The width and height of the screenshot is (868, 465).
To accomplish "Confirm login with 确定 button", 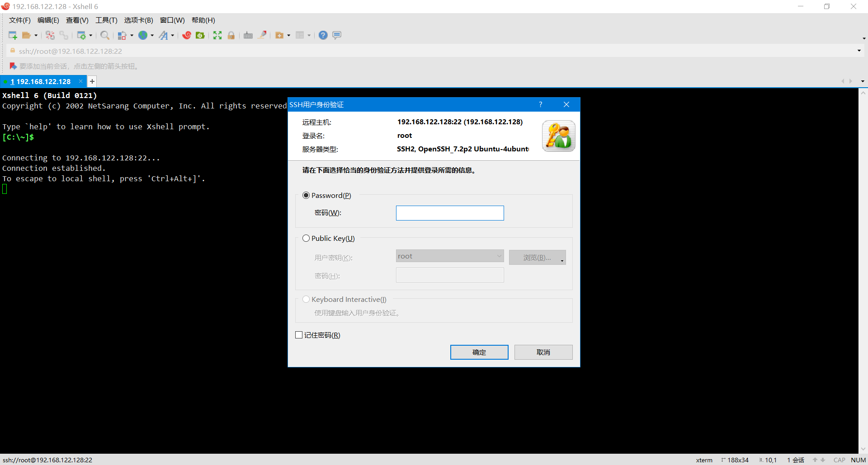I will pyautogui.click(x=479, y=352).
